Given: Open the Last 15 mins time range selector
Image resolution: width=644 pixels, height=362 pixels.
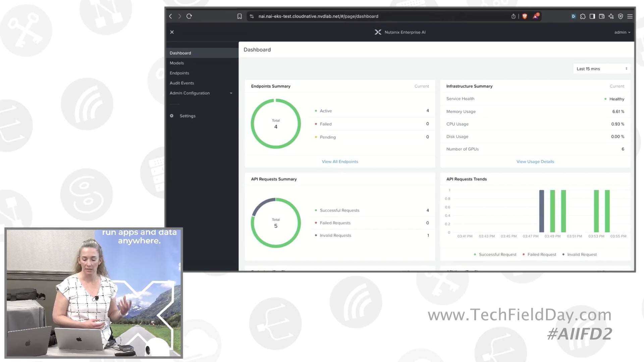Looking at the screenshot, I should pos(601,68).
